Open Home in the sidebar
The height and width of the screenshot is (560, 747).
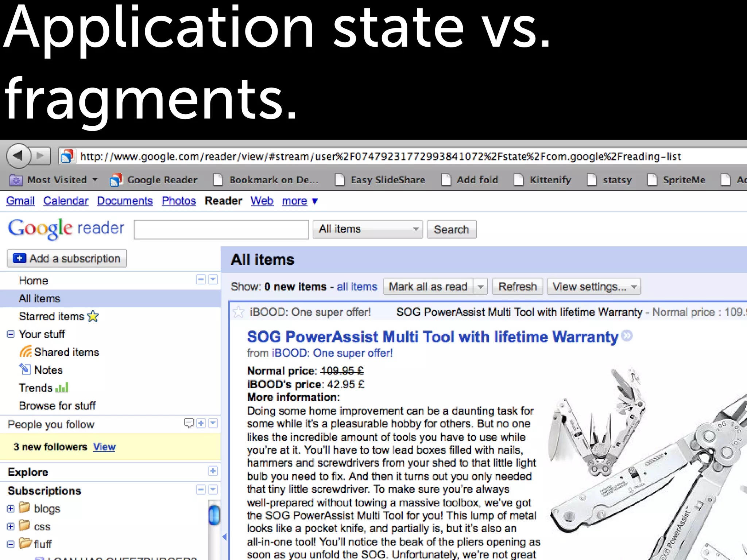(34, 280)
